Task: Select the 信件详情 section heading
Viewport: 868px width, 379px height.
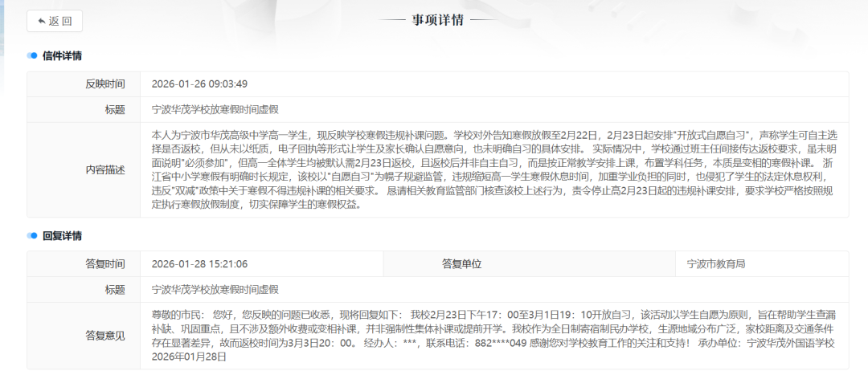Action: point(62,56)
